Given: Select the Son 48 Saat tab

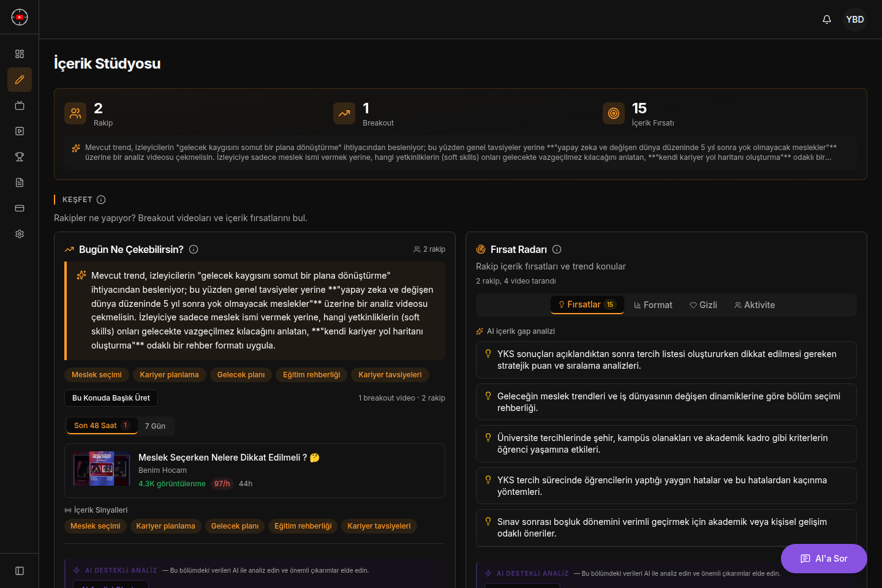Looking at the screenshot, I should pyautogui.click(x=102, y=426).
